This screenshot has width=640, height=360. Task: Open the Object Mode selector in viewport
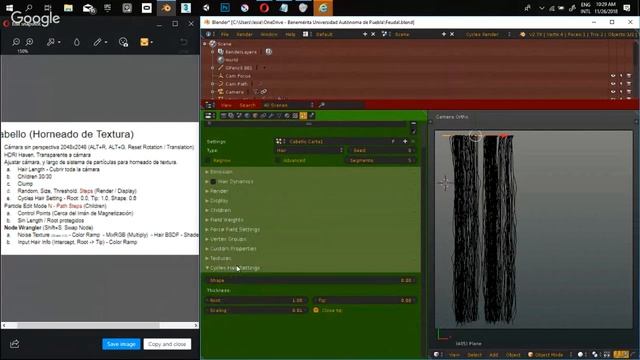click(x=549, y=354)
